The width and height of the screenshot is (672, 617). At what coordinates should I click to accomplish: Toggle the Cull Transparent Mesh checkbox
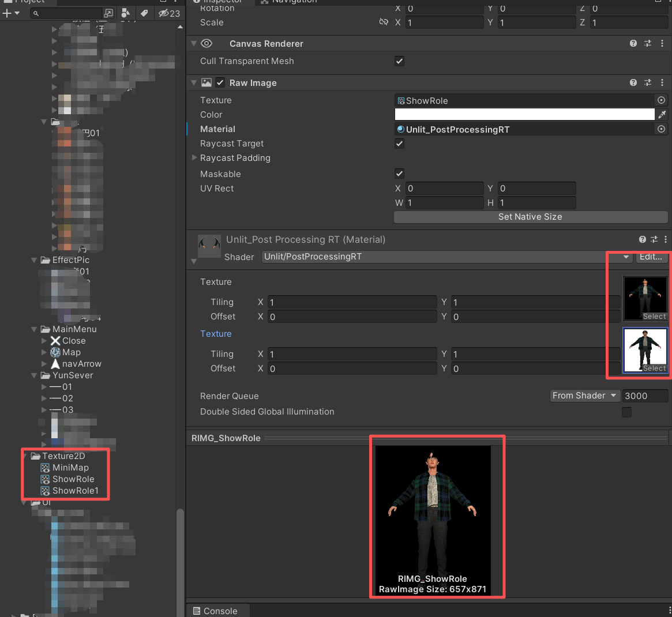click(x=399, y=61)
